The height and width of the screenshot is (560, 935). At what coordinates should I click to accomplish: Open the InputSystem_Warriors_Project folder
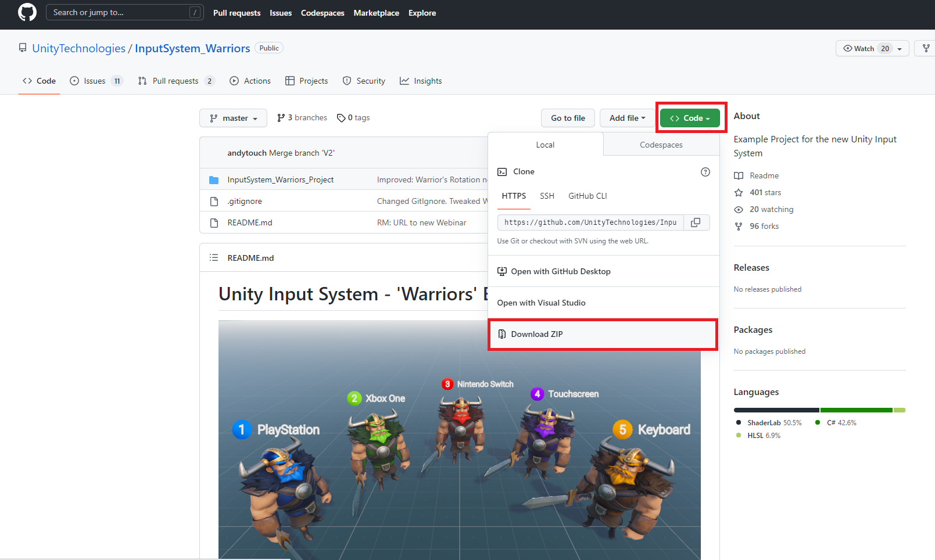click(x=280, y=180)
